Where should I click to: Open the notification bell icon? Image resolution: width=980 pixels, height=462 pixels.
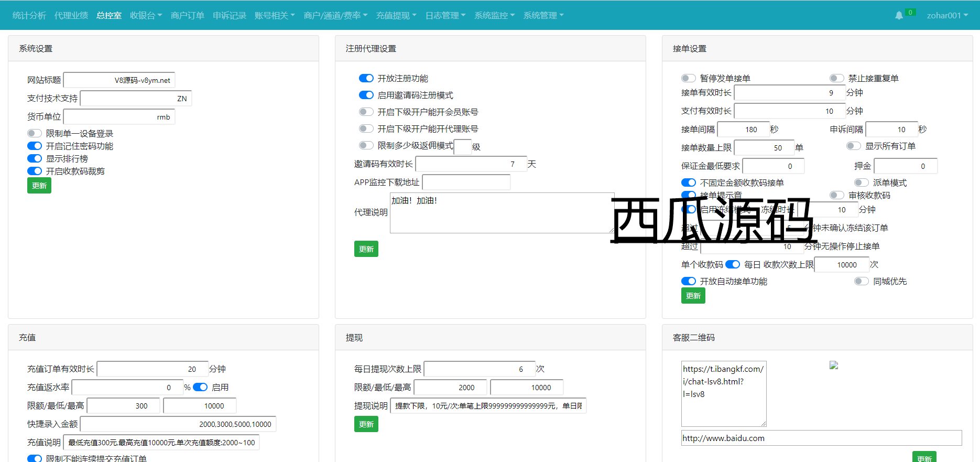coord(899,15)
